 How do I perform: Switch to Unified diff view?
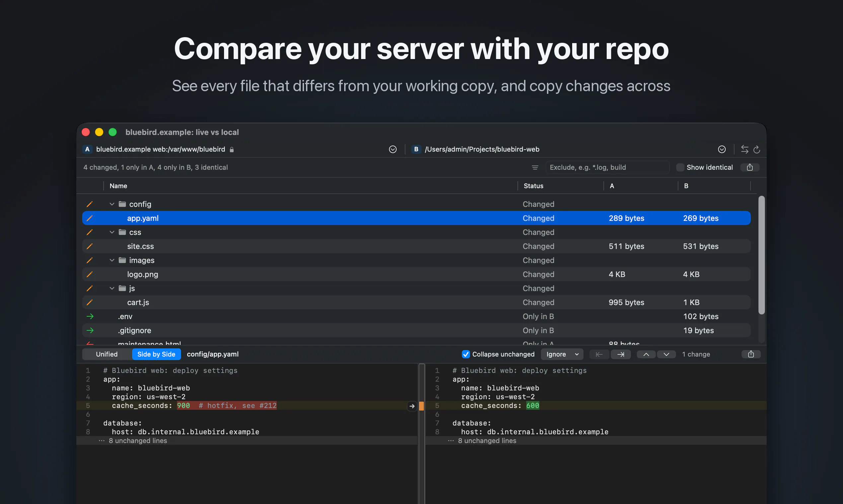(x=107, y=354)
